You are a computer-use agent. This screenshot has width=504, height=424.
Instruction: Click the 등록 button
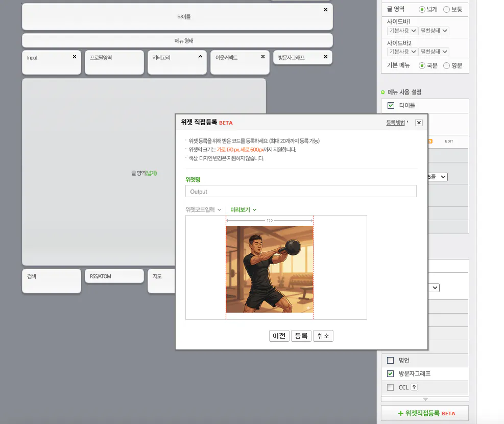(301, 336)
